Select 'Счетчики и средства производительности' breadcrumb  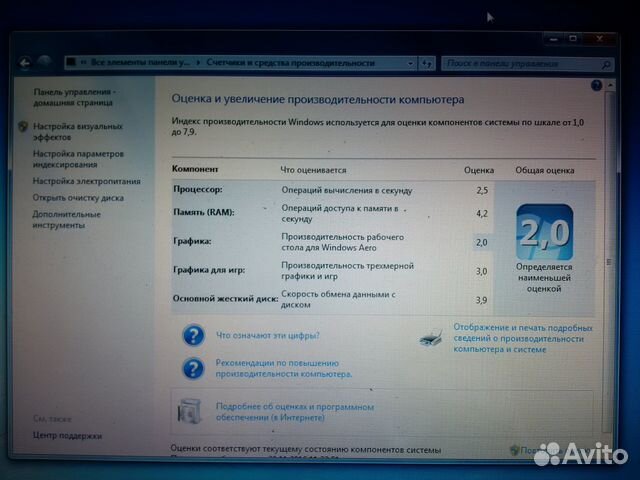pos(291,63)
